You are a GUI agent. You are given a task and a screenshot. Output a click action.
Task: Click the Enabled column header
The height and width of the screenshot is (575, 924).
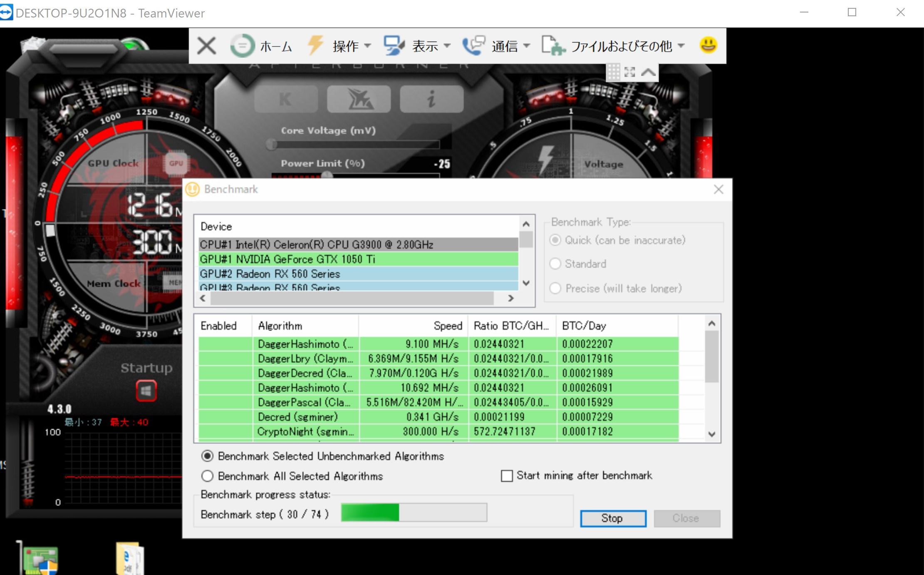click(x=224, y=326)
